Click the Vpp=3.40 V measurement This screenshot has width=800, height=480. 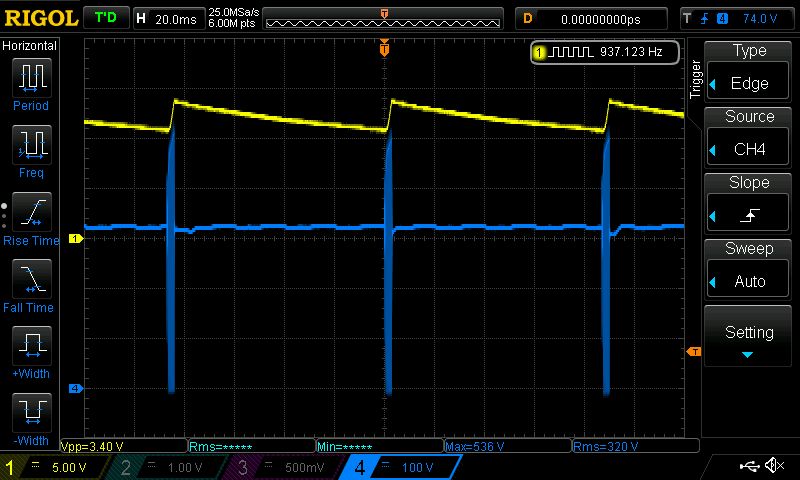(x=92, y=446)
